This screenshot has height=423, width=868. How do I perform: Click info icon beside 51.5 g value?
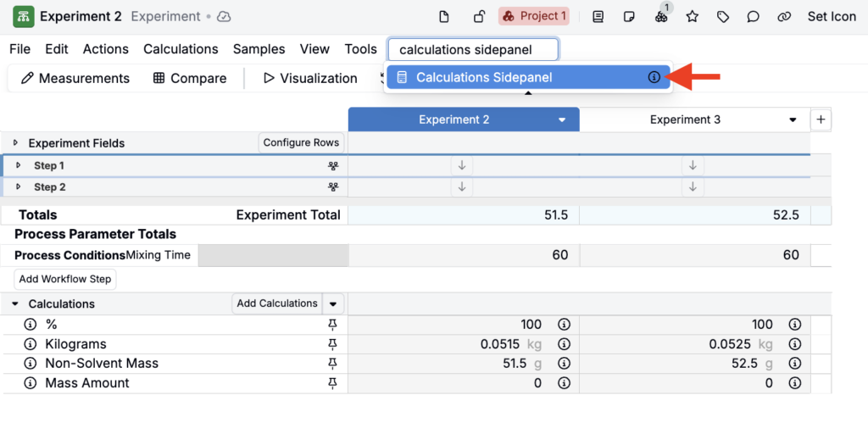pyautogui.click(x=564, y=364)
